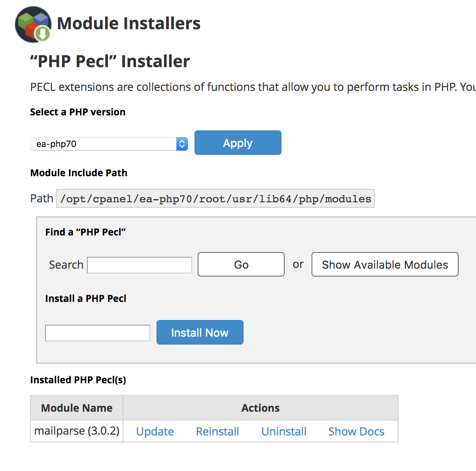Click the blue arrows on the version selector
The image size is (476, 471).
[x=182, y=144]
